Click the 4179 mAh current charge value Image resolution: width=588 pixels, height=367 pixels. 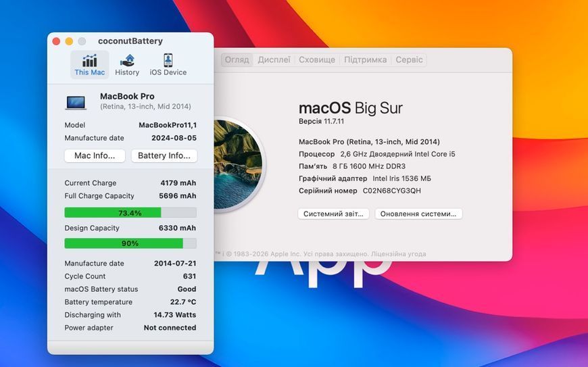click(x=178, y=183)
